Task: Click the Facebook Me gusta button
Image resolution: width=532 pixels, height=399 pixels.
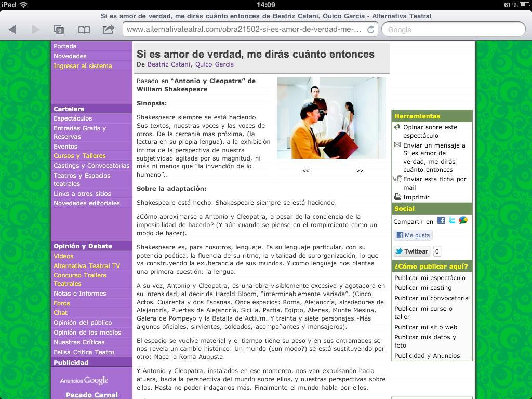Action: click(x=413, y=235)
